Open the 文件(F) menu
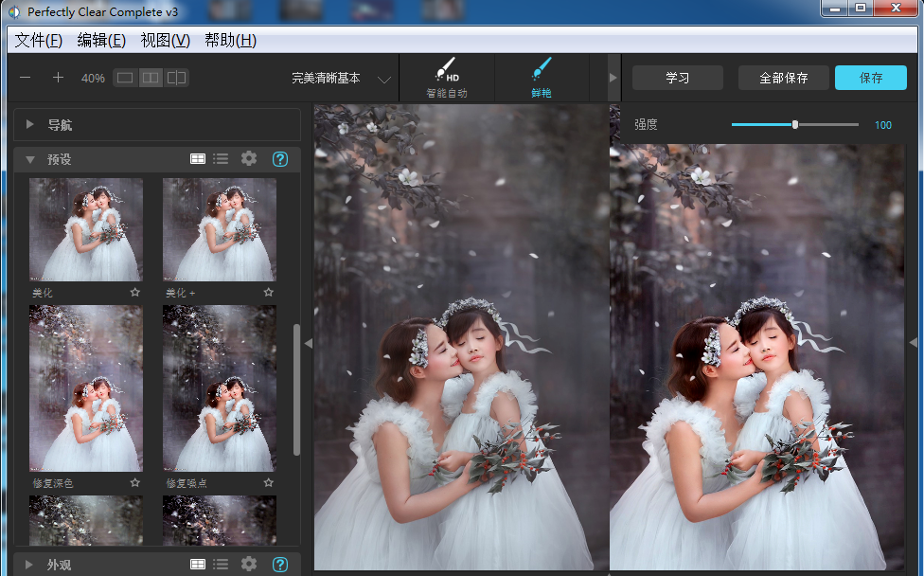 coord(38,40)
